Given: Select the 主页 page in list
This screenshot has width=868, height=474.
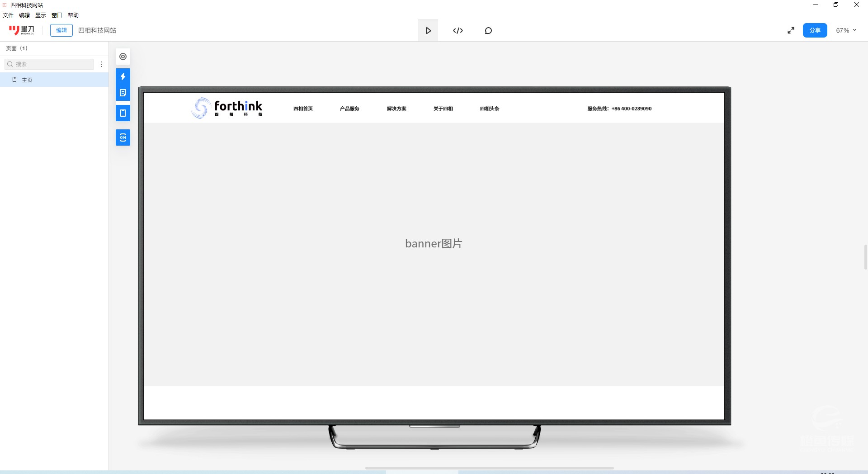Looking at the screenshot, I should pyautogui.click(x=27, y=80).
